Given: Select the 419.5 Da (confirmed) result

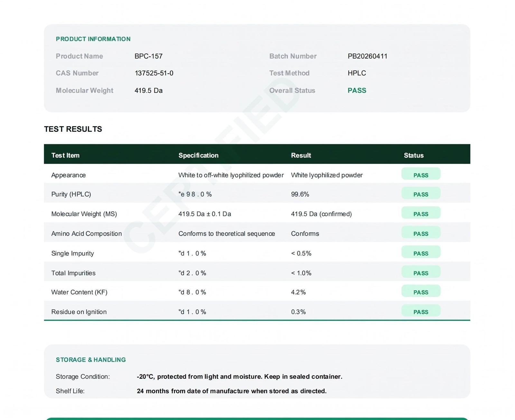Looking at the screenshot, I should (321, 214).
